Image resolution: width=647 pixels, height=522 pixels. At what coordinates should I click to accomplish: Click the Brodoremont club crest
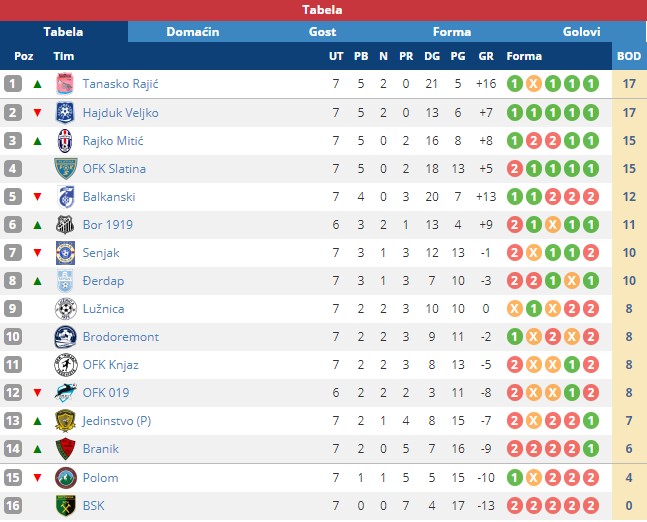tap(65, 337)
